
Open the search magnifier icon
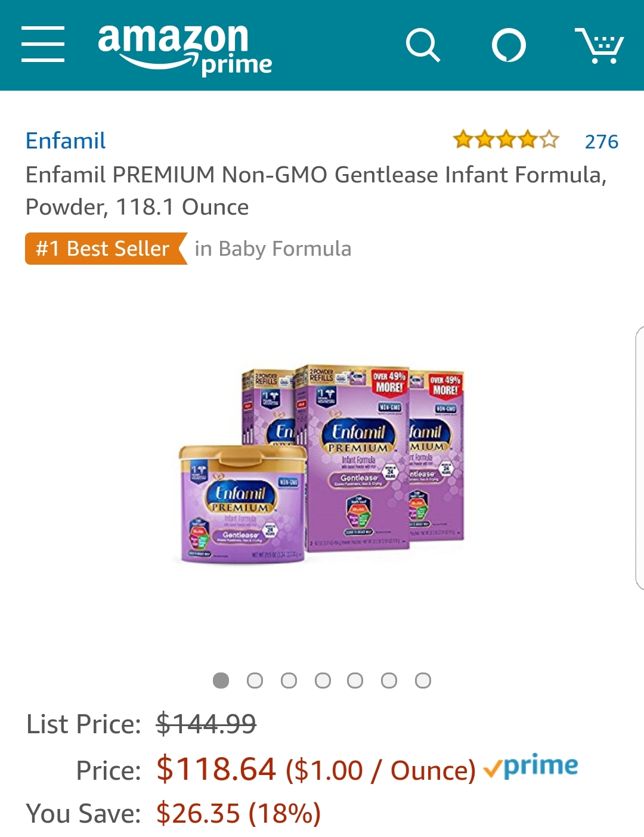click(423, 45)
